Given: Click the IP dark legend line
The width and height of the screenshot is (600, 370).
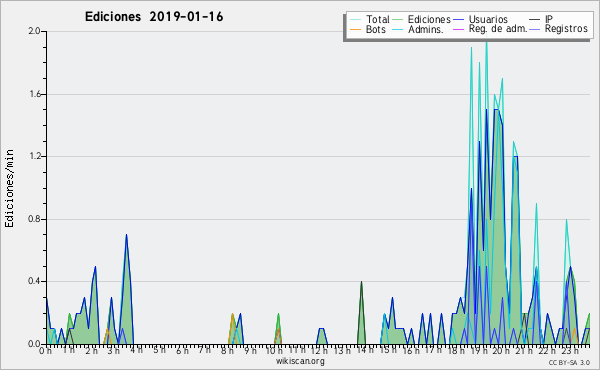Looking at the screenshot, I should click(535, 20).
